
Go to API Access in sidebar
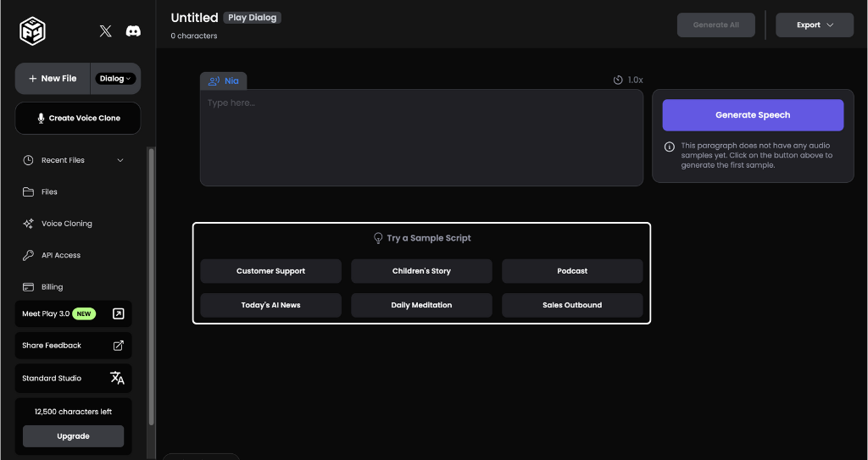tap(60, 255)
